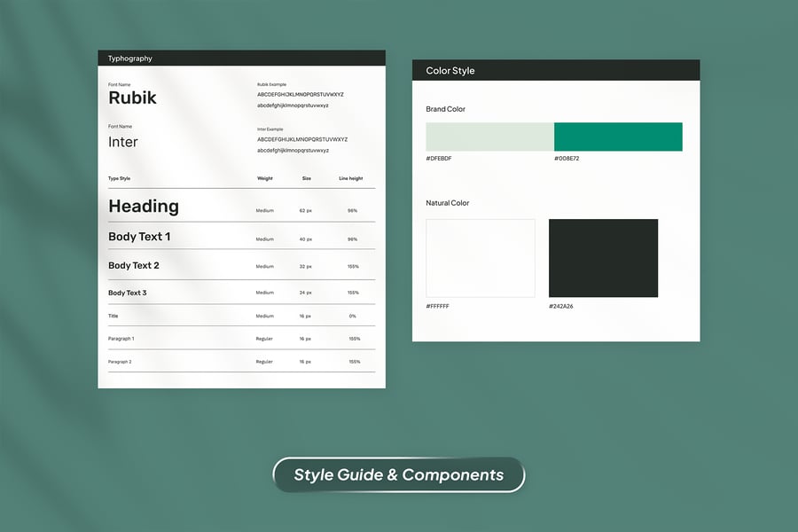This screenshot has width=798, height=532.
Task: Click the Brand Color section label
Action: [x=445, y=109]
